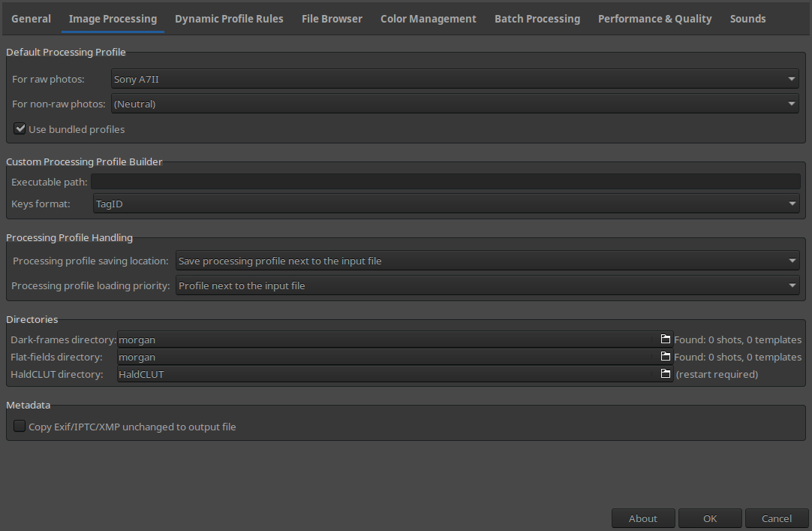Open the For non-raw photos dropdown
Image resolution: width=812 pixels, height=531 pixels.
coord(455,104)
